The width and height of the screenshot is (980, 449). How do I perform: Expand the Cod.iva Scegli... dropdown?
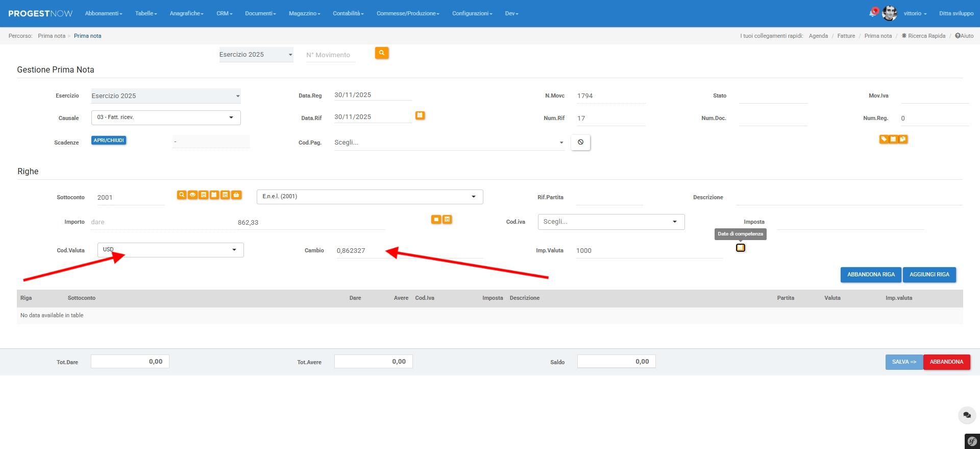[610, 222]
